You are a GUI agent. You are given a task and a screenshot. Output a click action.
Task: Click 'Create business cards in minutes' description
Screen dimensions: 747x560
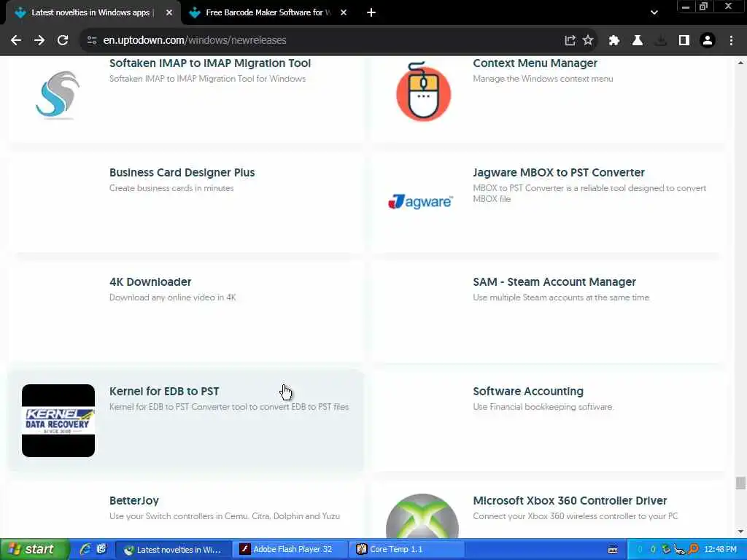171,188
